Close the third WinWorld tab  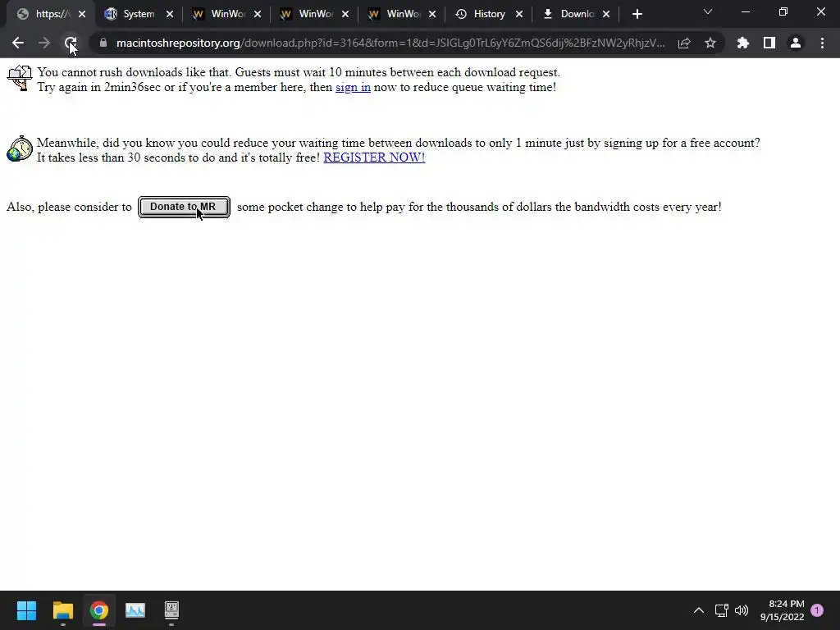(x=432, y=15)
